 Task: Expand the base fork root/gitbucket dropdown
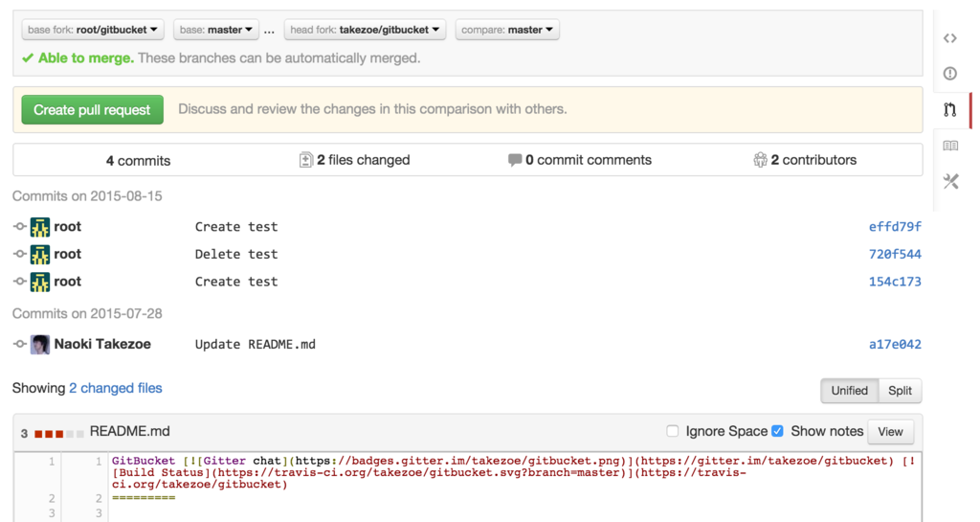pyautogui.click(x=93, y=30)
